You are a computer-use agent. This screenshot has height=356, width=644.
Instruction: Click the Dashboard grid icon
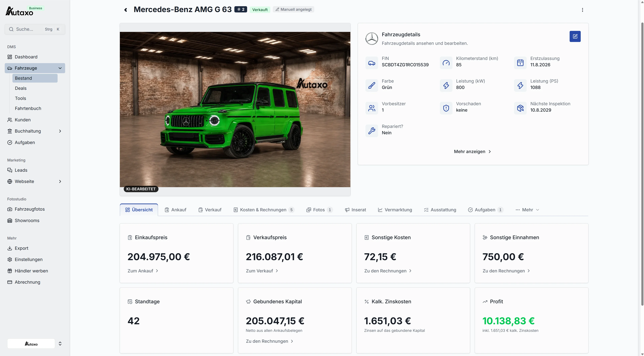(10, 57)
